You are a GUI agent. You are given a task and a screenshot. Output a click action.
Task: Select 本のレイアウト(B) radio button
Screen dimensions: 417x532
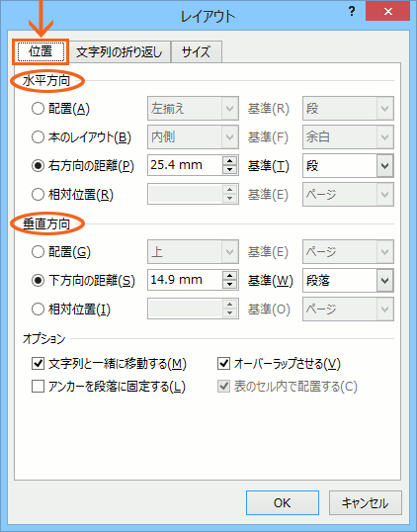pos(38,137)
